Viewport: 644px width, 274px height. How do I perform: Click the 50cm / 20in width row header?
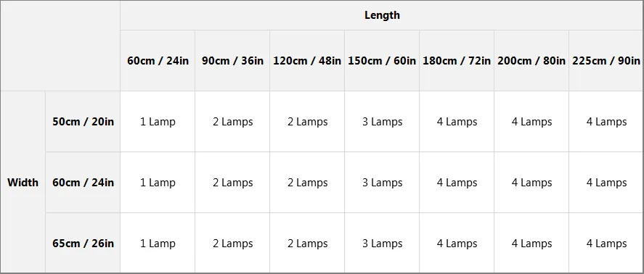(x=83, y=121)
